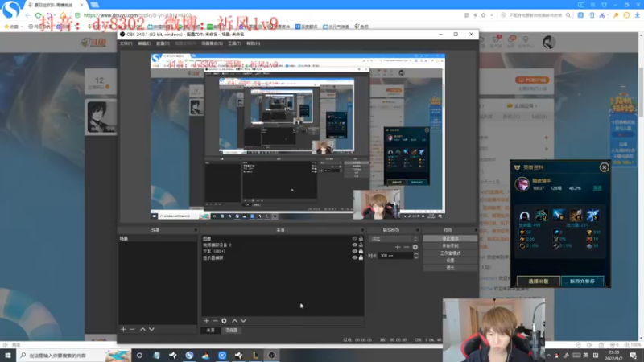Adjust the 300 ms duration stepper arrows
This screenshot has width=644, height=362.
[416, 255]
